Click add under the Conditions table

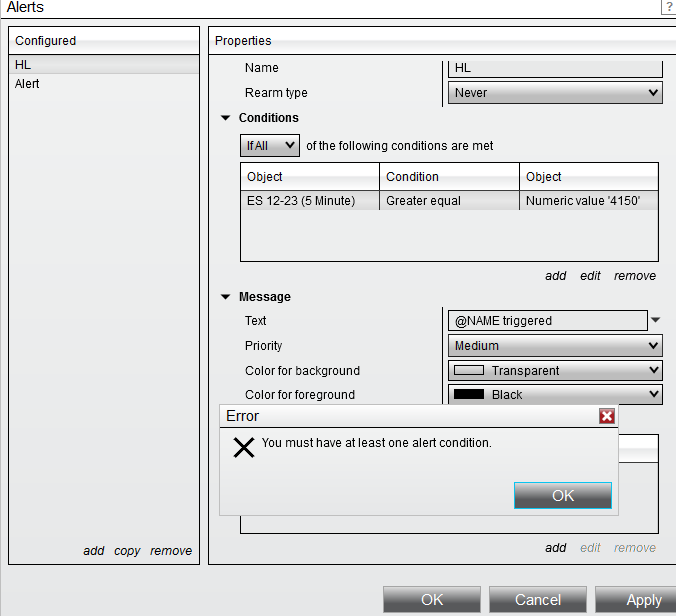click(x=555, y=275)
